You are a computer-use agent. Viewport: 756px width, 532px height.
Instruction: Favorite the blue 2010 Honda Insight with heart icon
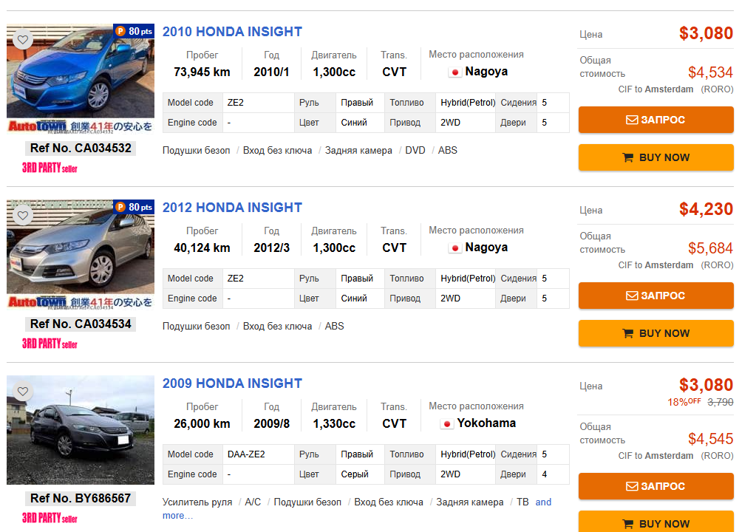[23, 39]
